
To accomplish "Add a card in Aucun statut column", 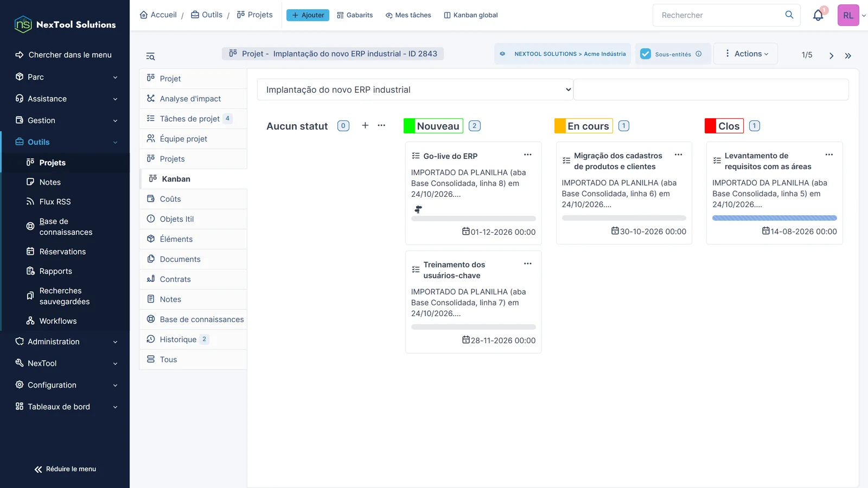I will click(x=365, y=125).
